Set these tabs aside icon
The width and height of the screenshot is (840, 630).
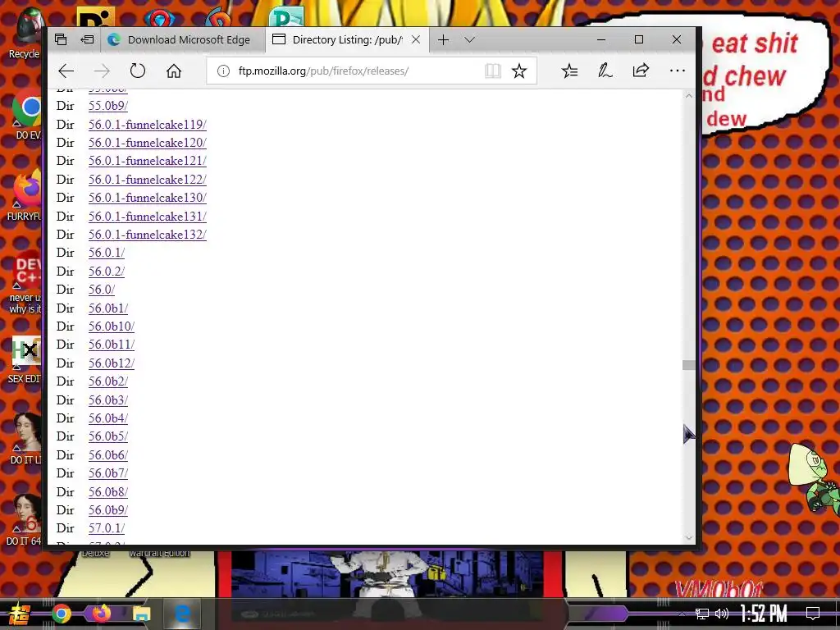pyautogui.click(x=87, y=39)
